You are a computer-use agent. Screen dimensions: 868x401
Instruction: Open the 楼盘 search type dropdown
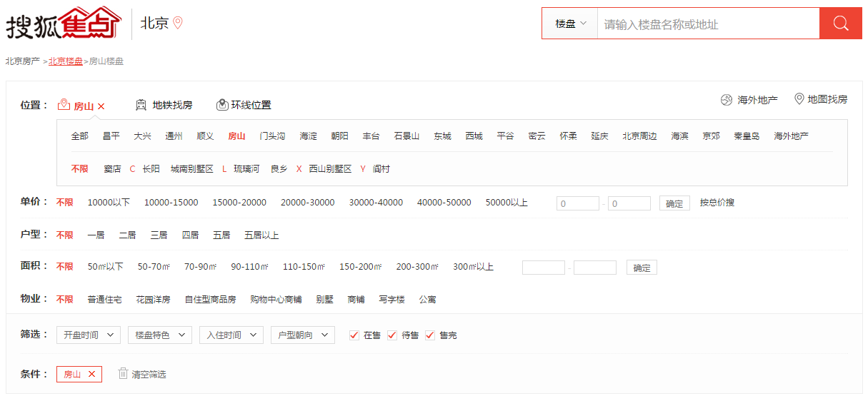click(x=570, y=24)
